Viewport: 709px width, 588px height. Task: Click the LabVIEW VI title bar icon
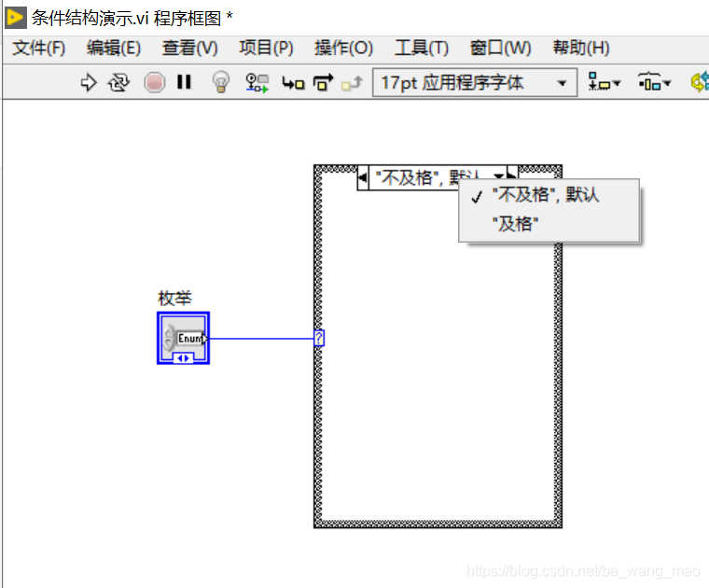tap(15, 18)
